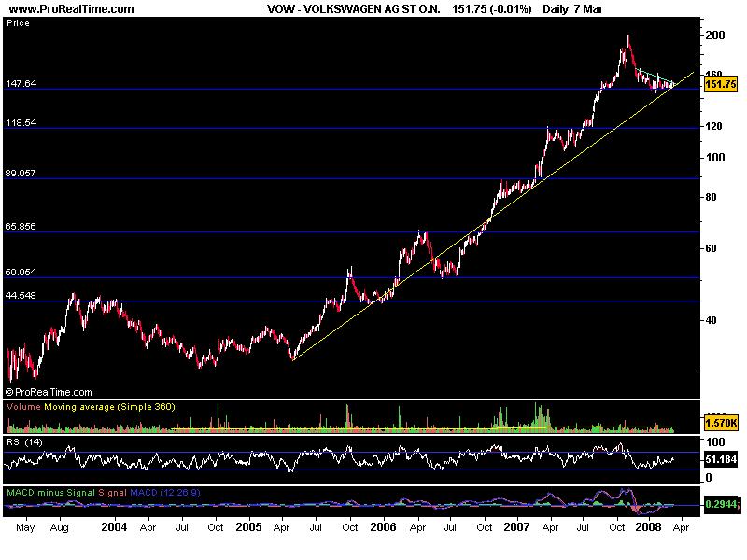
Task: Click the yellow trendline start at 2005 low
Action: tap(293, 359)
